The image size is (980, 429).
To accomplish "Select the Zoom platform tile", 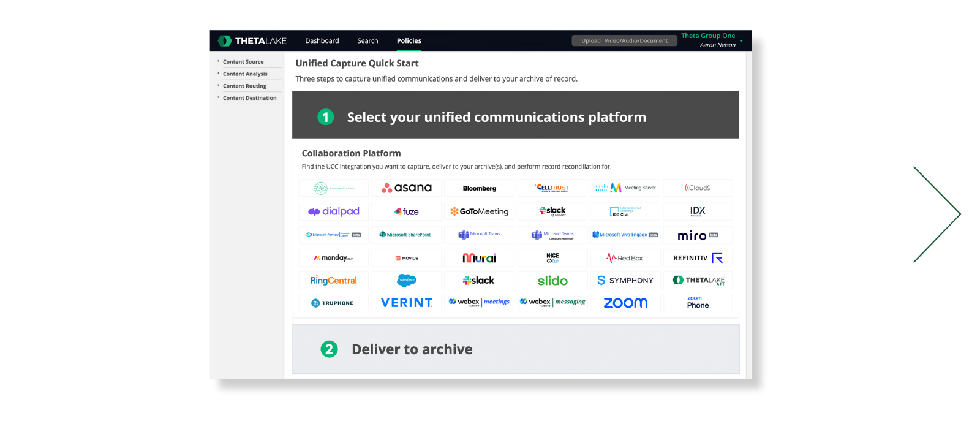I will [x=625, y=303].
